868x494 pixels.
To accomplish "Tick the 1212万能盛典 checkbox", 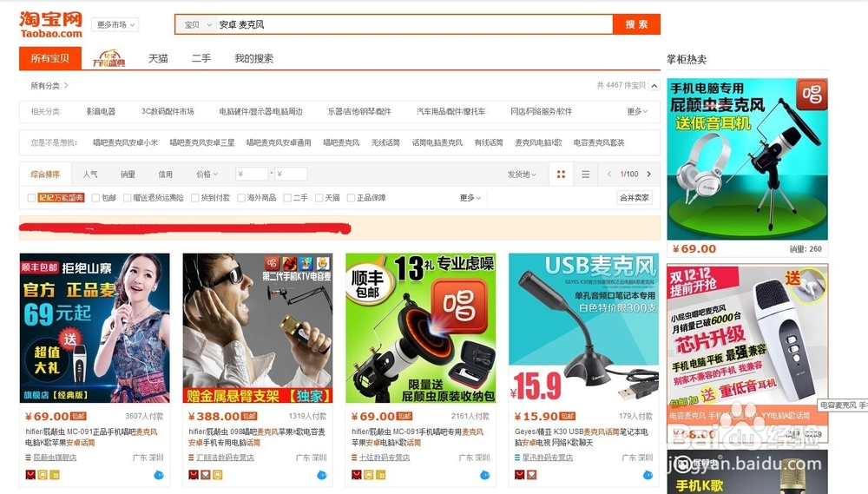I will pyautogui.click(x=31, y=198).
